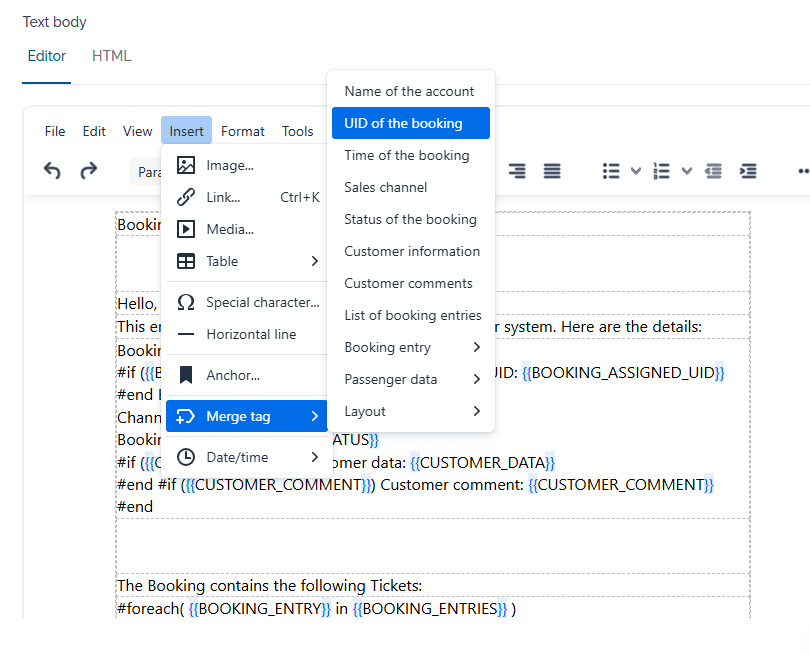Click the empty editor block above tickets line
The width and height of the screenshot is (810, 655).
coord(433,545)
